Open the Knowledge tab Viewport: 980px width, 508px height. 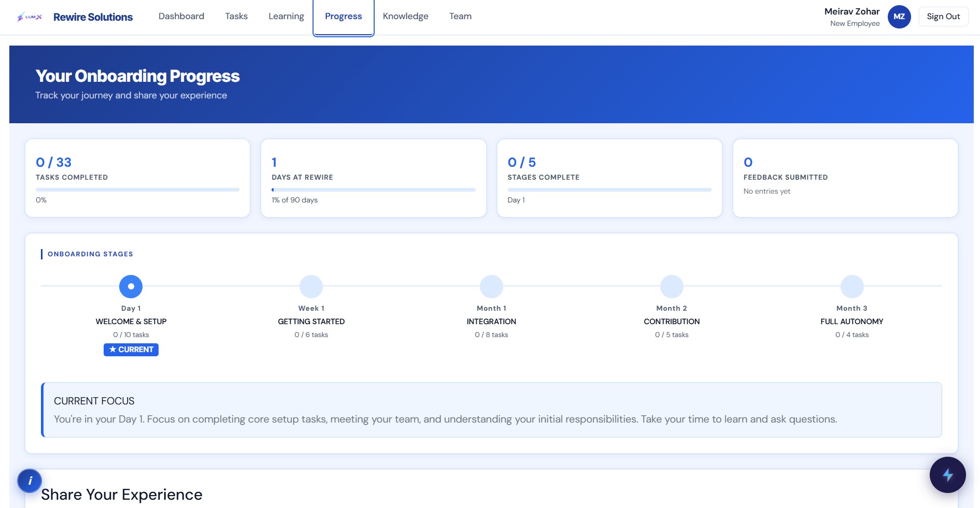point(406,17)
